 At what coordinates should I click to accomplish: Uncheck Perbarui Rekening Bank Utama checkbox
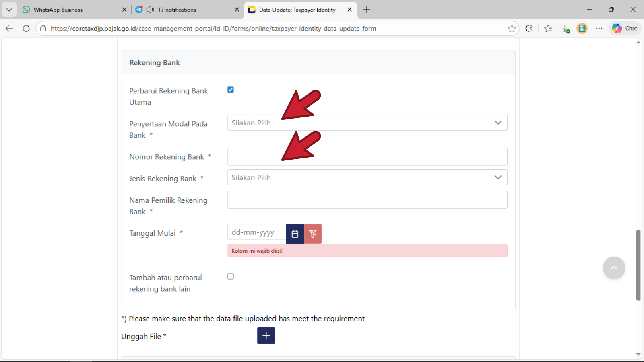click(231, 90)
